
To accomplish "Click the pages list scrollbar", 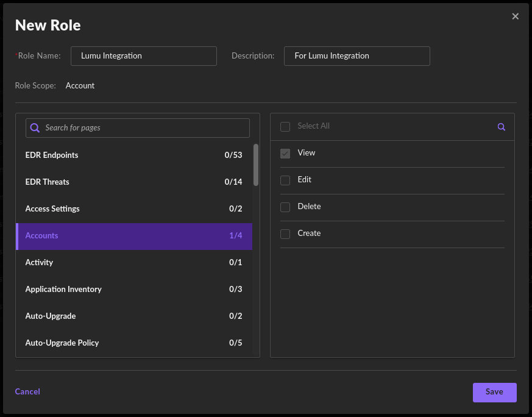I will tap(256, 165).
